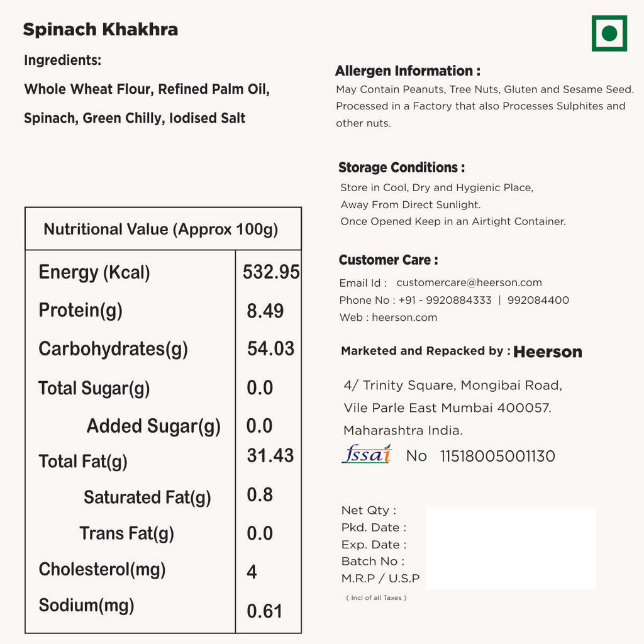The width and height of the screenshot is (644, 644).
Task: Click the blank white batch details box
Action: [x=511, y=548]
